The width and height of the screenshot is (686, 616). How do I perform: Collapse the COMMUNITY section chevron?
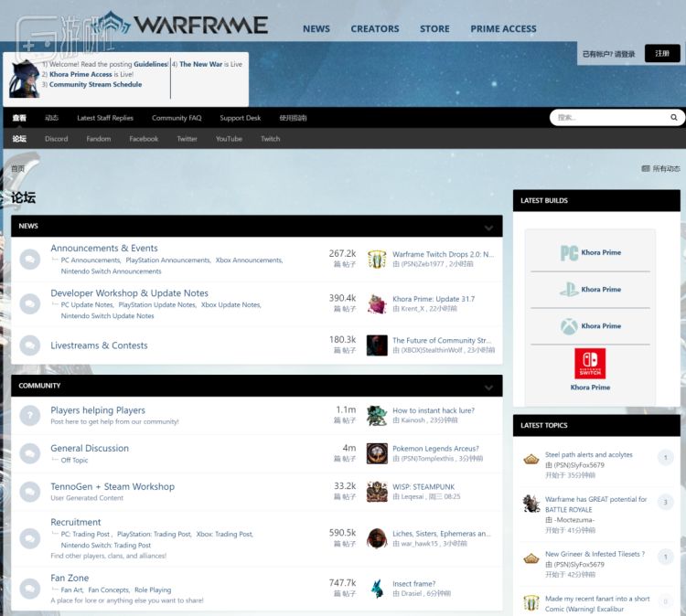point(488,388)
